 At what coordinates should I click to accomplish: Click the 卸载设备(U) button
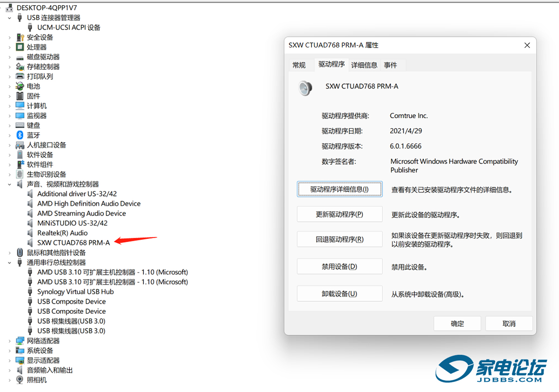coord(340,294)
